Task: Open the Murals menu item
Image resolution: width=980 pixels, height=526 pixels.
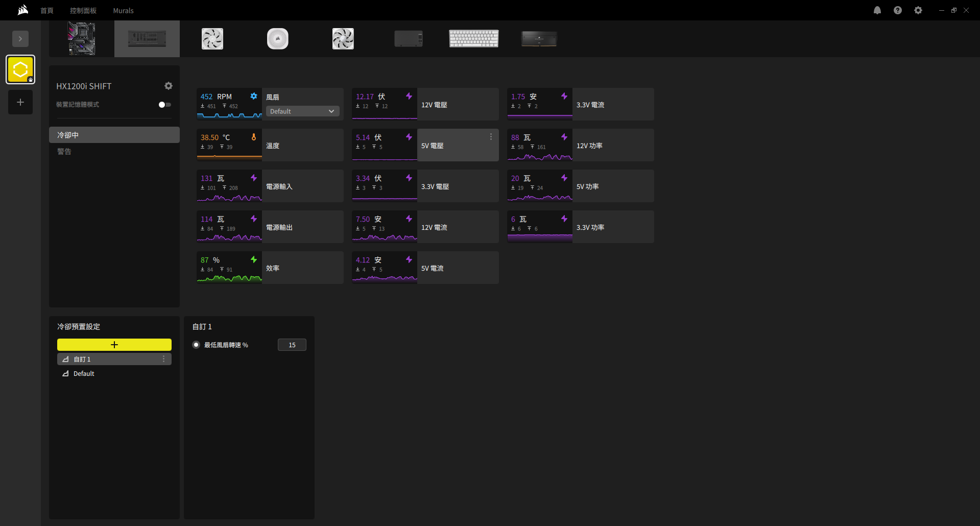Action: (123, 11)
